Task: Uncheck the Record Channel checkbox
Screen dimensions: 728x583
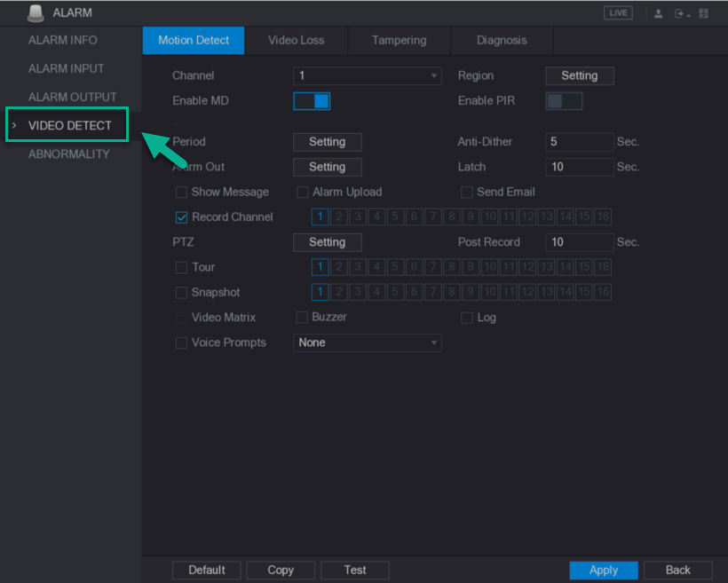Action: pos(181,217)
